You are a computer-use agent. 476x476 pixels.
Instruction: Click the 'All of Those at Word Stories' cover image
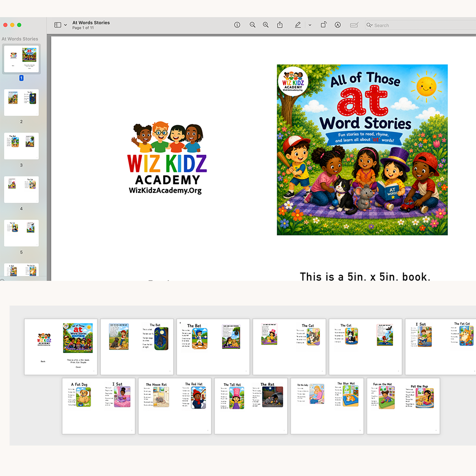pos(362,149)
